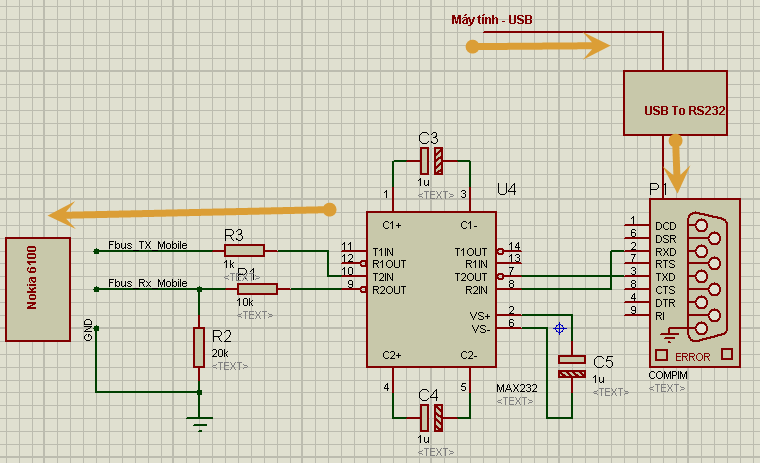Select vertical resistor R2 body
Viewport: 760px width, 463px height.
pos(199,347)
